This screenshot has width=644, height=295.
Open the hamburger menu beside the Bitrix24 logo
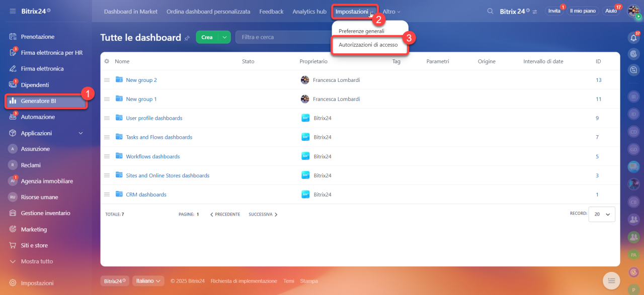13,11
